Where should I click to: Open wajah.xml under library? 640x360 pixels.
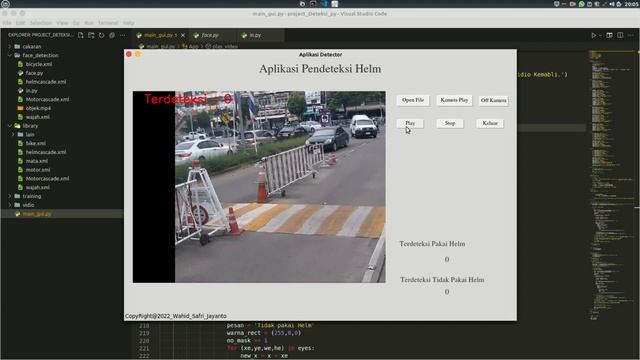[38, 187]
